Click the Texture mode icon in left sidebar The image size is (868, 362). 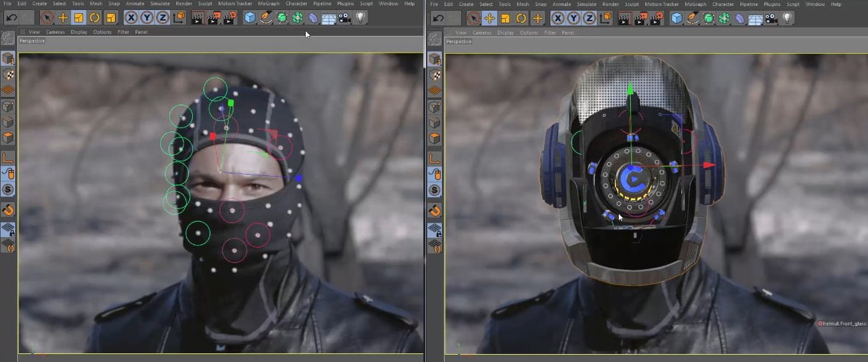(8, 74)
